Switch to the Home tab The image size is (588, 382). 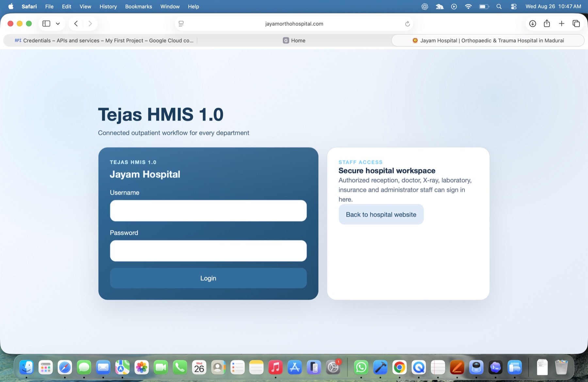[x=294, y=40]
